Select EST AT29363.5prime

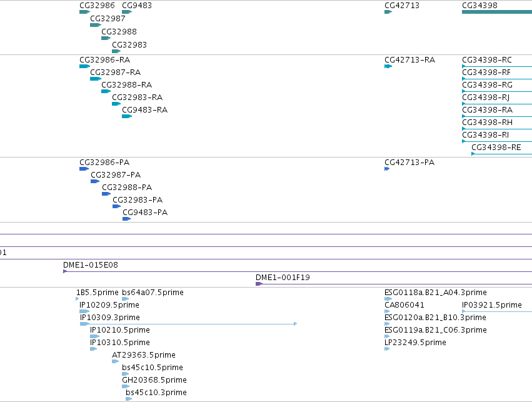click(x=116, y=361)
